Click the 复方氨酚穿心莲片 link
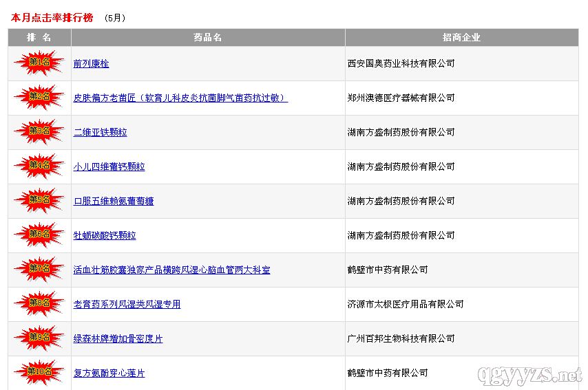Viewport: 588px width, 390px height. [x=109, y=373]
